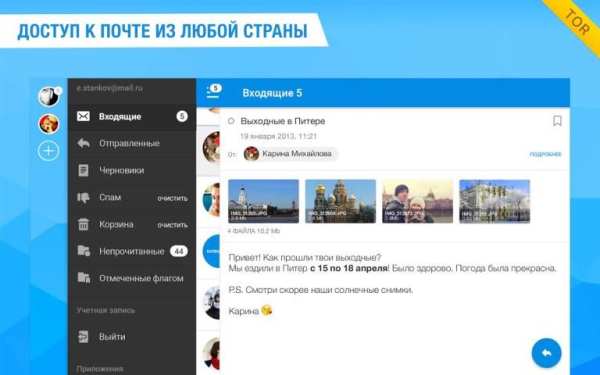Click the subject Выходные в Питере

[283, 121]
